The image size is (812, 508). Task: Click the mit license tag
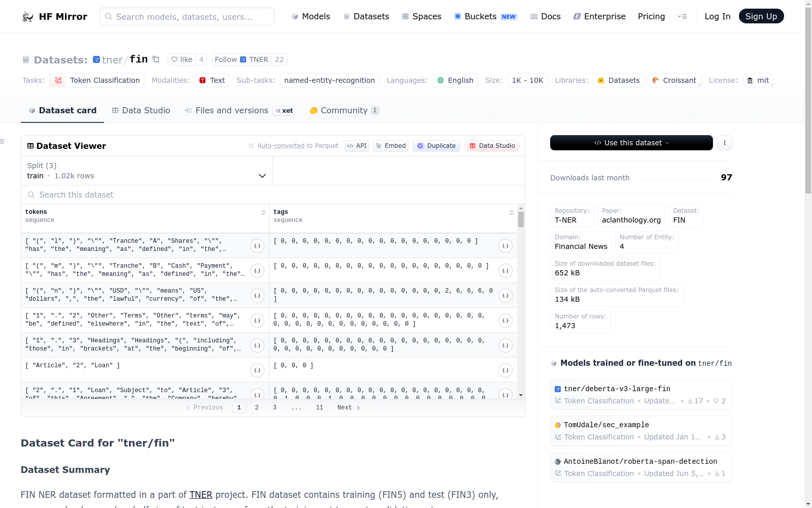pos(758,80)
